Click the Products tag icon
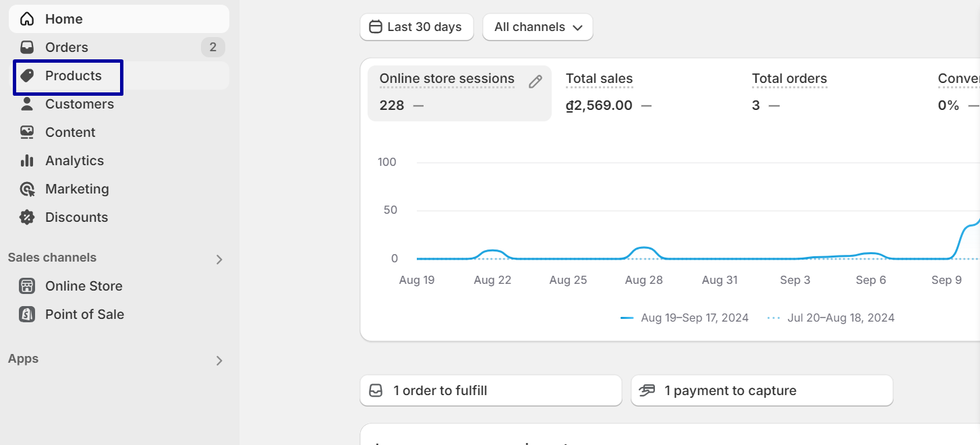The width and height of the screenshot is (980, 445). tap(27, 76)
